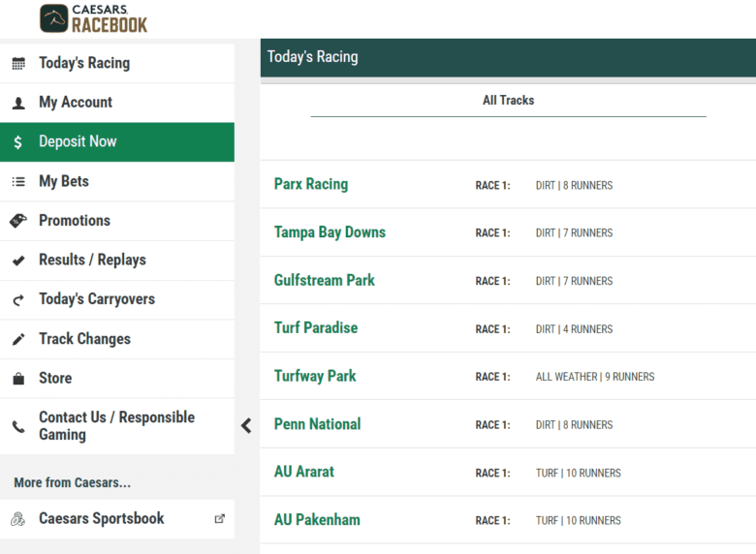Click the arrow icon beside Today's Carryovers
Image resolution: width=756 pixels, height=554 pixels.
[x=18, y=300]
